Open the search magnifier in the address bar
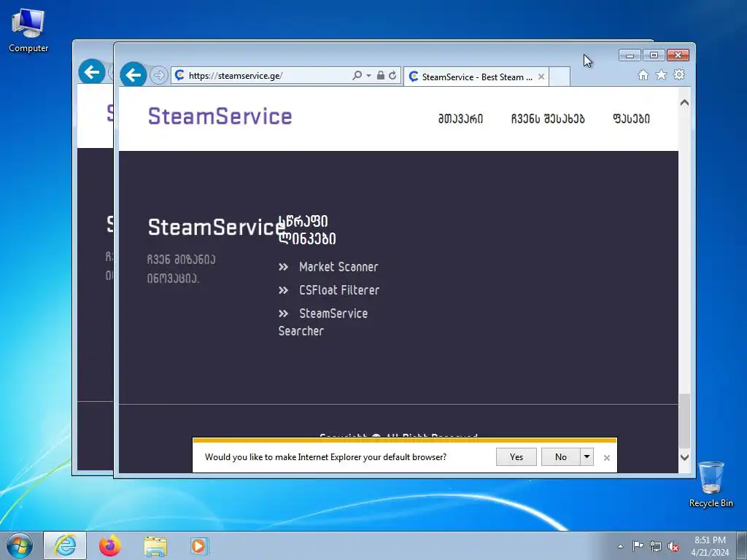 tap(357, 75)
